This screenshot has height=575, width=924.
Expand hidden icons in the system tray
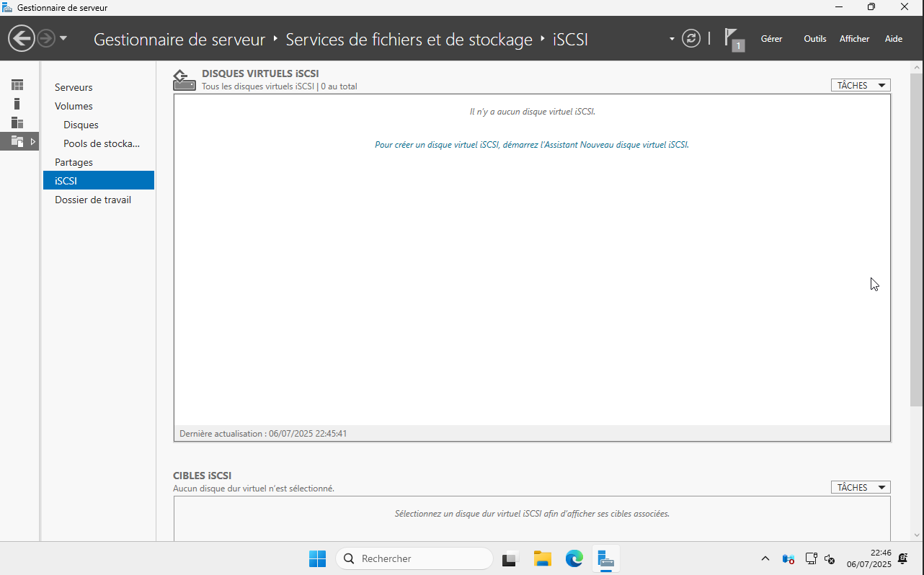765,558
